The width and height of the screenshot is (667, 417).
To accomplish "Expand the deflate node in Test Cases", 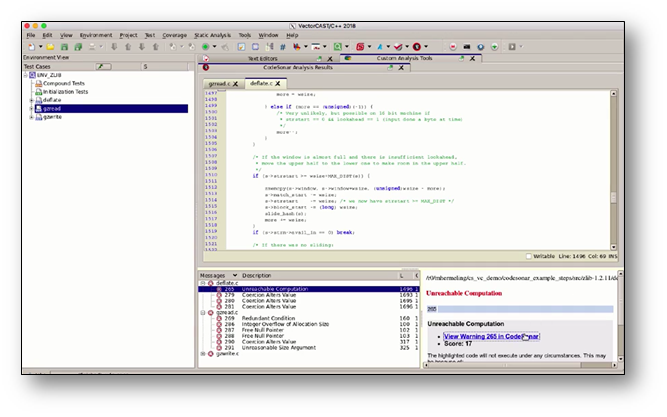I will click(x=32, y=100).
